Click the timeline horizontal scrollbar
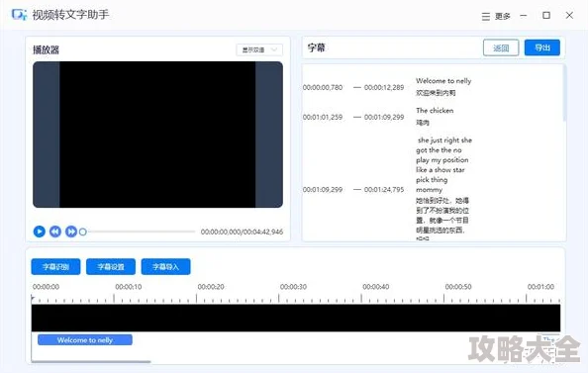The image size is (588, 373). [x=91, y=362]
